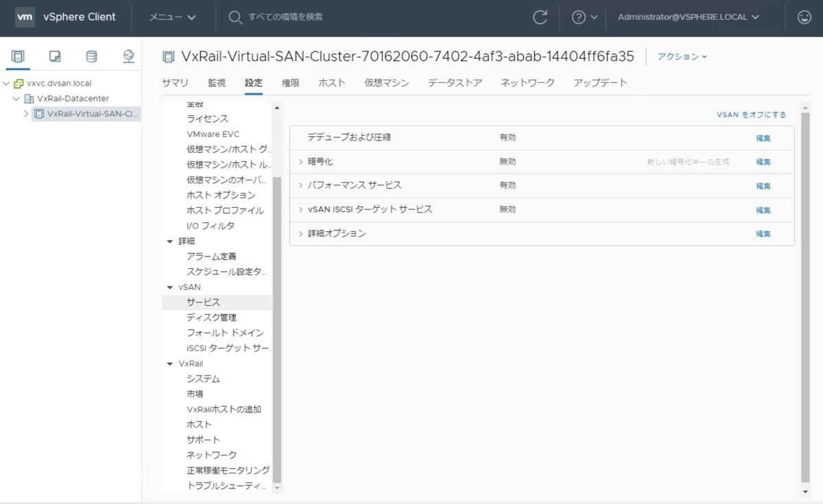Expand the 詳細オプション row

(300, 234)
